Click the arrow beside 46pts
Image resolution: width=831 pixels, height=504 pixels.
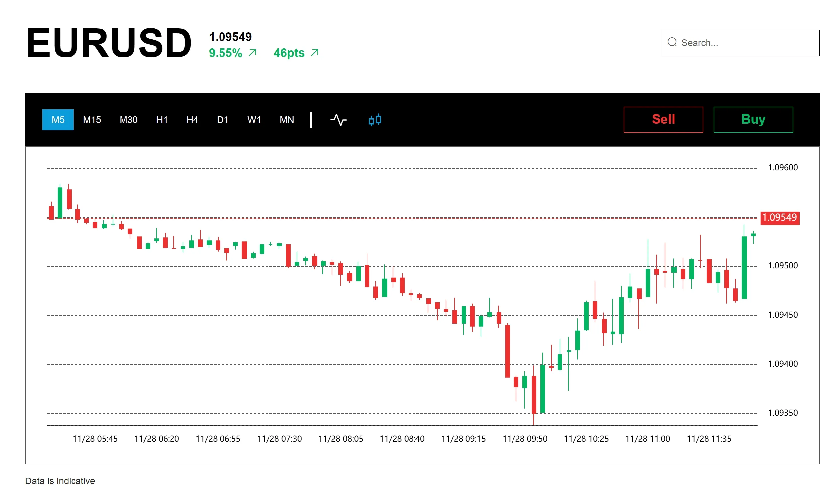314,53
